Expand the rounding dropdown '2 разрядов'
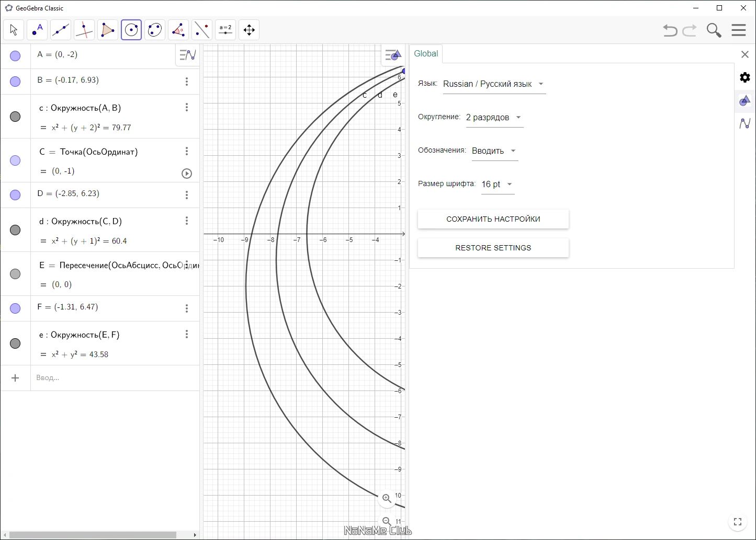This screenshot has width=756, height=540. click(x=494, y=118)
